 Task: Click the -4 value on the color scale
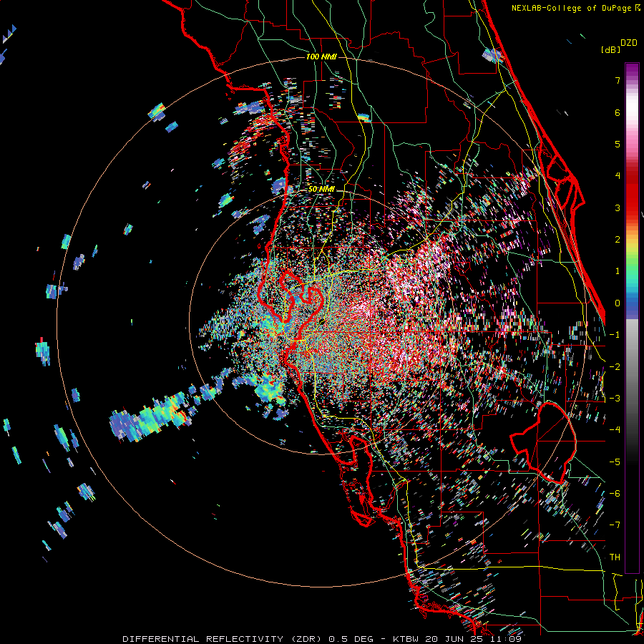(615, 430)
